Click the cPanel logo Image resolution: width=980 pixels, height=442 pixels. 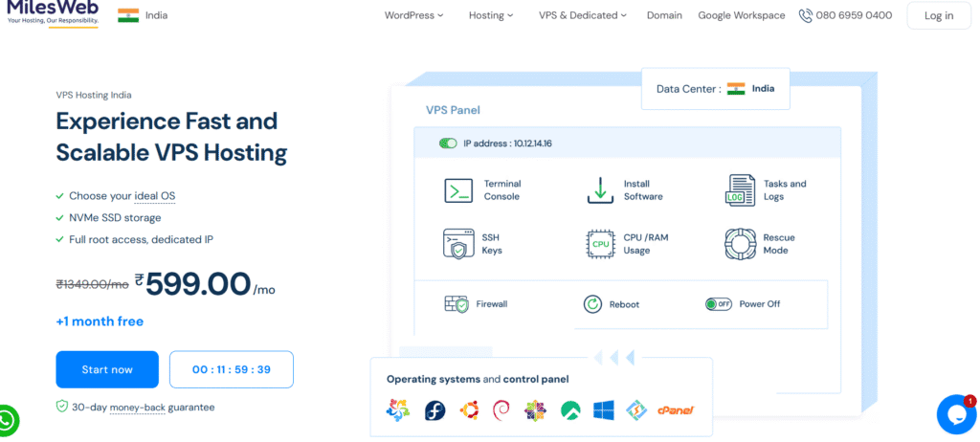[x=676, y=410]
